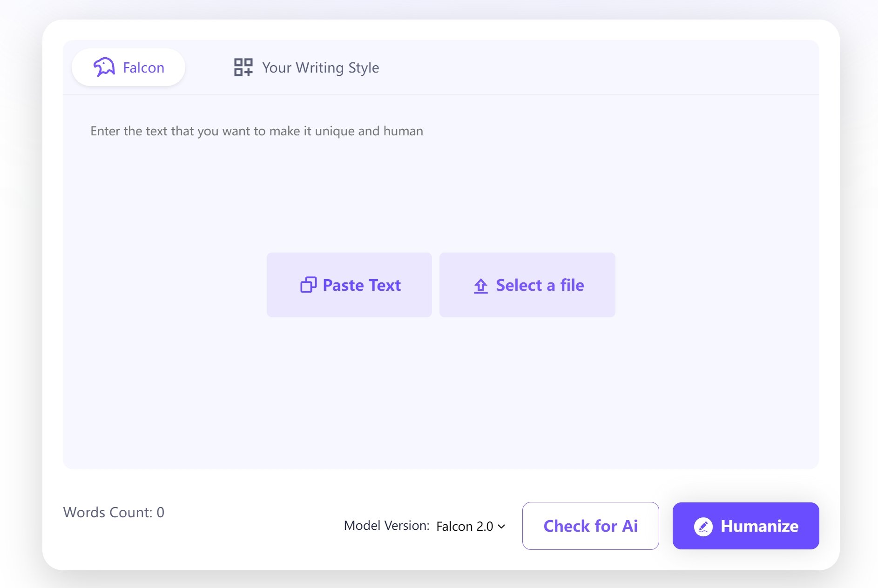Click the 'Paste Text' label text
878x588 pixels.
(x=361, y=285)
